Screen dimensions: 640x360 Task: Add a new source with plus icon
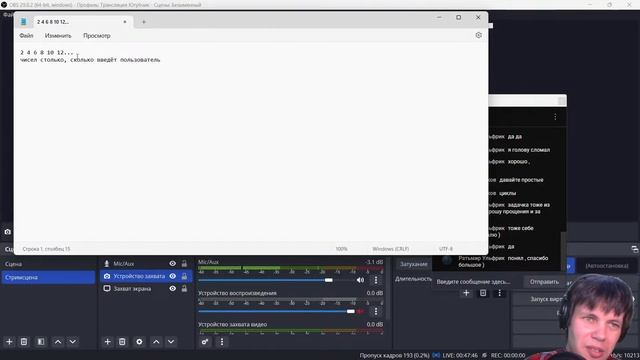pos(107,342)
